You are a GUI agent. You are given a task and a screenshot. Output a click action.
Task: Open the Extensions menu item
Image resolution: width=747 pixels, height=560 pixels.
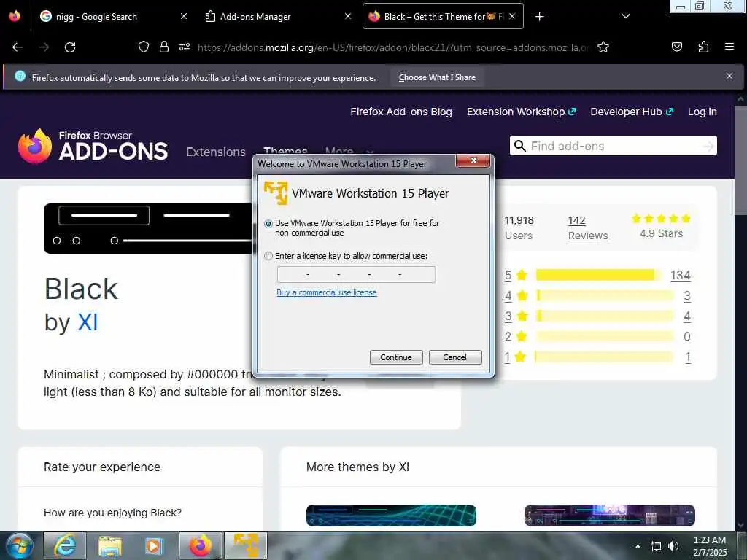(x=216, y=152)
